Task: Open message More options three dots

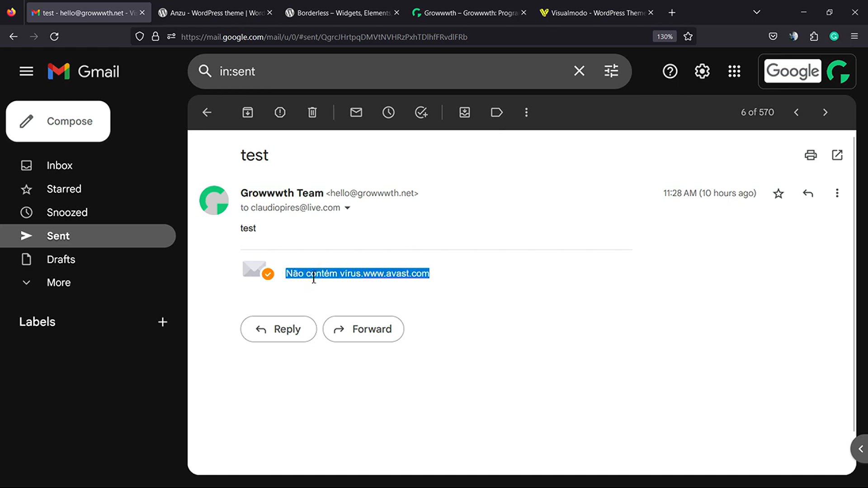Action: (x=837, y=193)
